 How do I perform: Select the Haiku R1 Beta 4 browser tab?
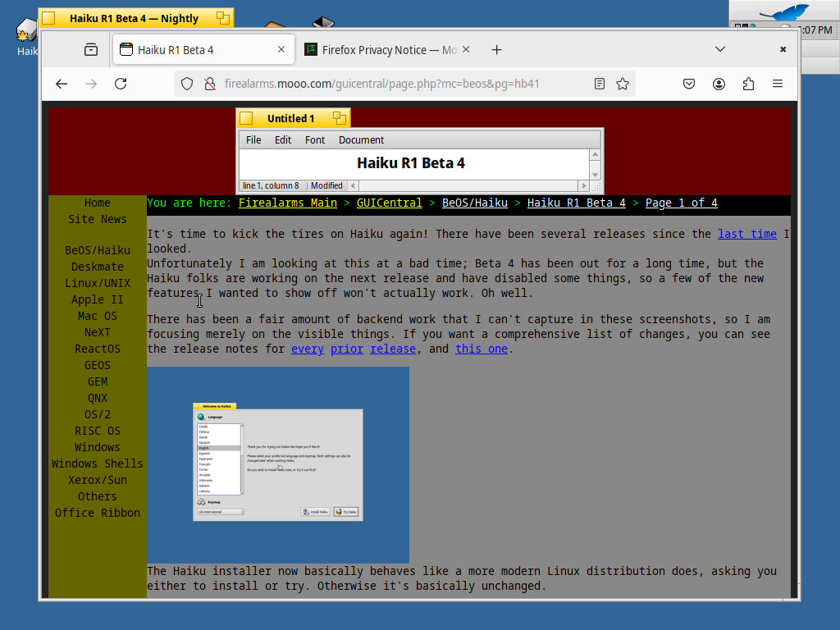click(203, 50)
